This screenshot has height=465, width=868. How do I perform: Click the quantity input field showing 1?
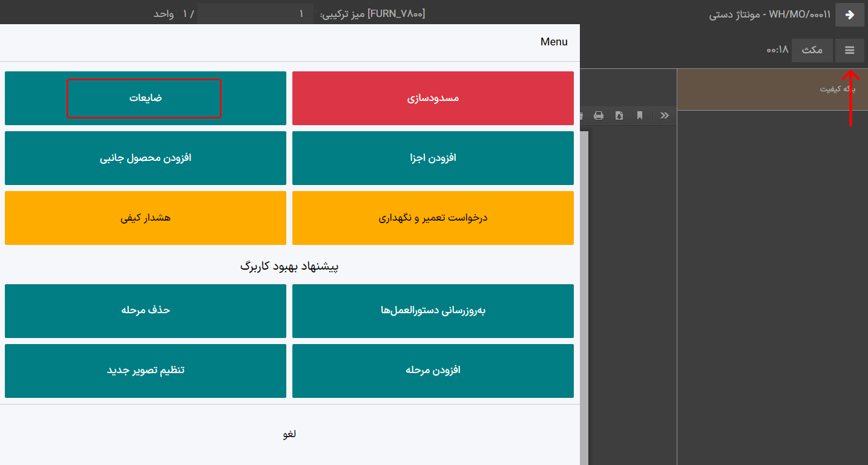(255, 13)
